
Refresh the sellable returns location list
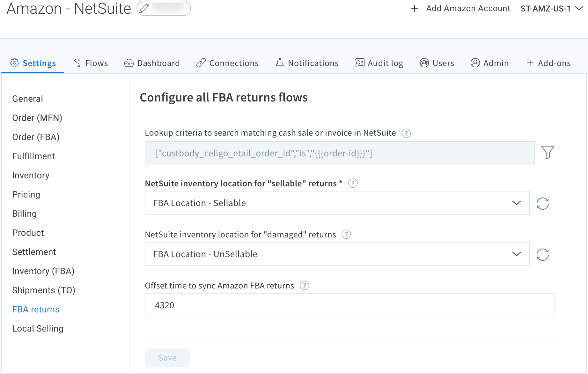(542, 203)
